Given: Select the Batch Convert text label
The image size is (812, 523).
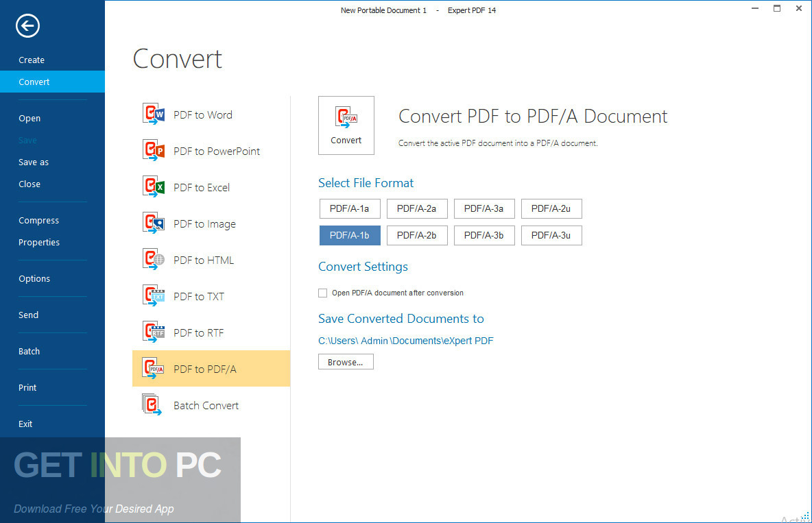Looking at the screenshot, I should coord(206,406).
